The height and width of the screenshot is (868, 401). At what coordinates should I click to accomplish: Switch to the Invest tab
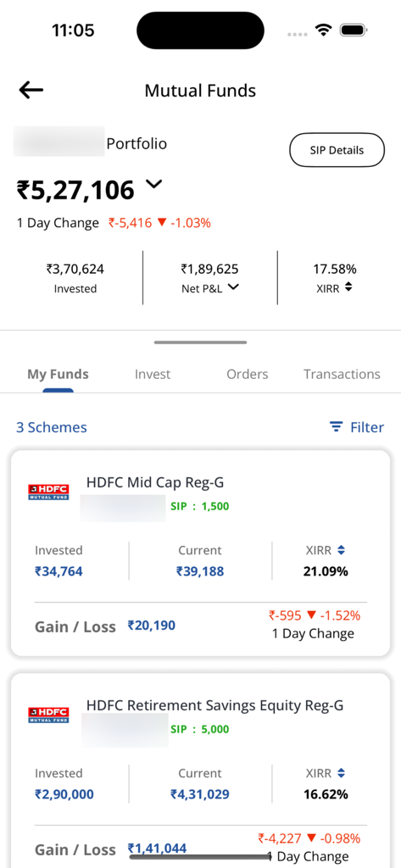(x=153, y=374)
